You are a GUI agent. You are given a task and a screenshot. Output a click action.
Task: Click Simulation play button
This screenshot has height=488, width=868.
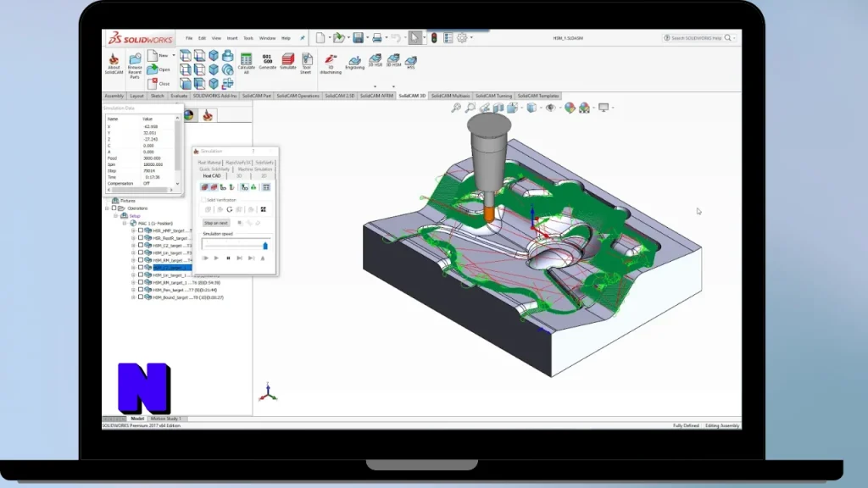click(x=216, y=258)
